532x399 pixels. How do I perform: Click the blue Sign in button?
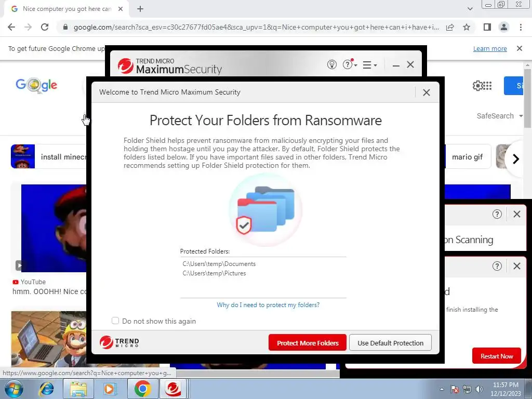click(x=514, y=86)
